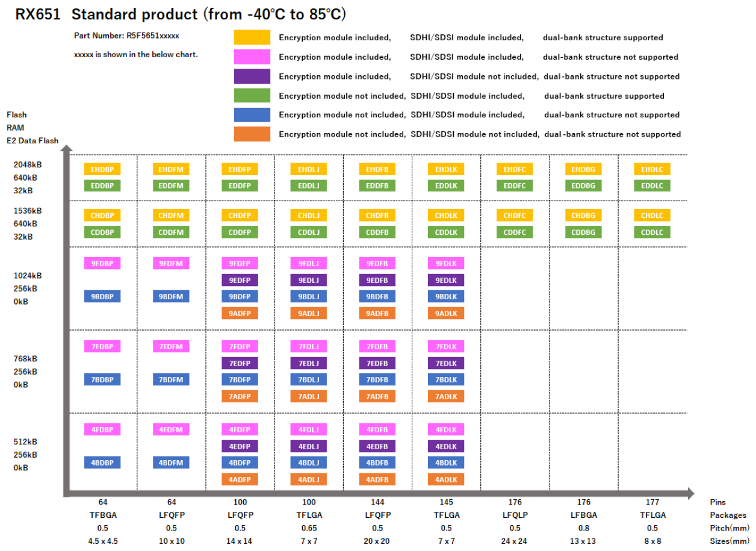Screen dimensions: 756x551
Task: Click the magenta legend color swatch
Action: coord(252,57)
